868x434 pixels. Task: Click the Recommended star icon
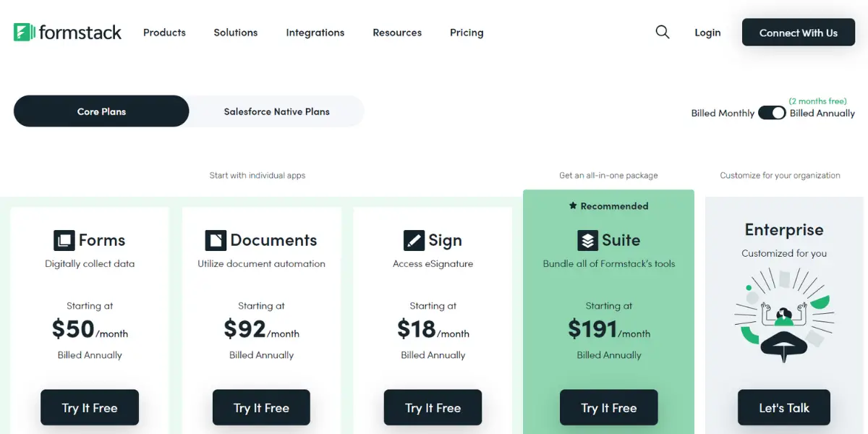573,206
